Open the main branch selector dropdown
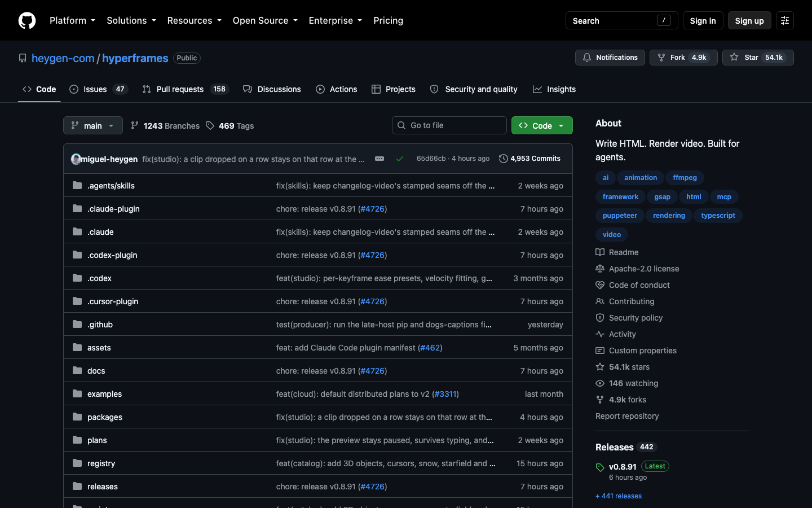This screenshot has width=812, height=508. 93,125
